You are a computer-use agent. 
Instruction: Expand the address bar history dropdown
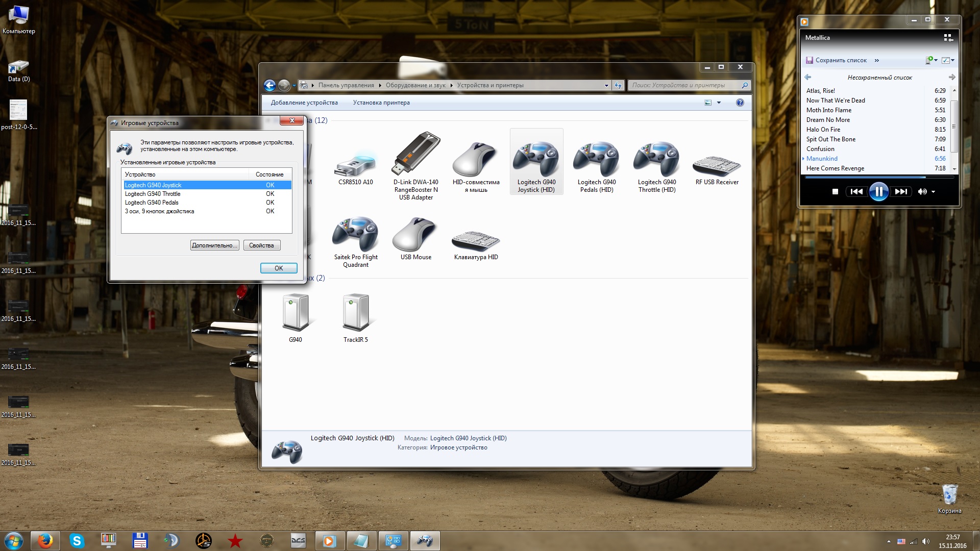click(x=606, y=86)
